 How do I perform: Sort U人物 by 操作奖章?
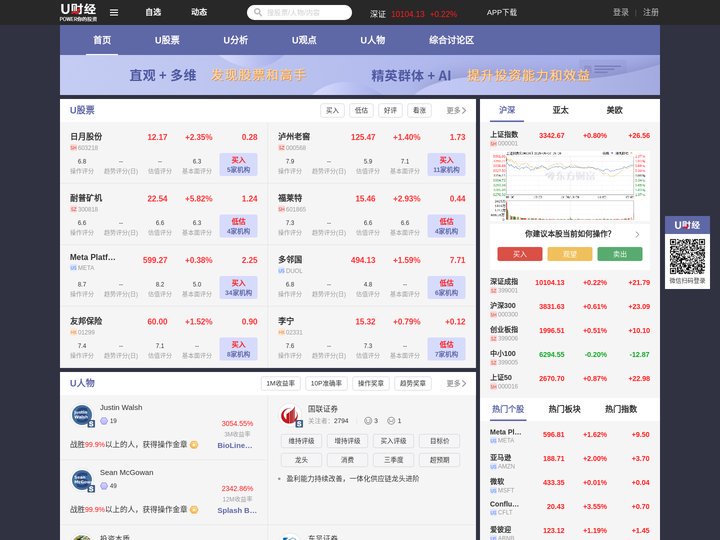coord(371,383)
